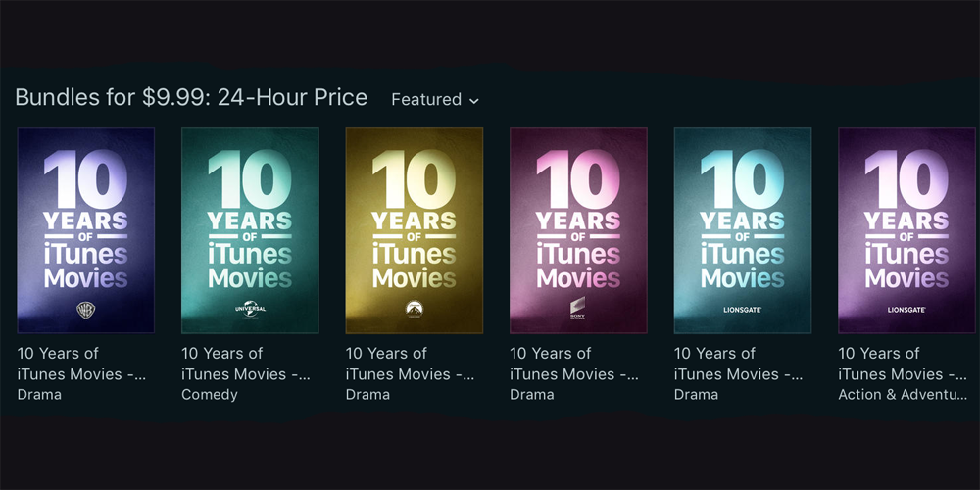This screenshot has width=980, height=490.
Task: Select the bundle title under the Warner Bros. poster
Action: click(x=82, y=364)
